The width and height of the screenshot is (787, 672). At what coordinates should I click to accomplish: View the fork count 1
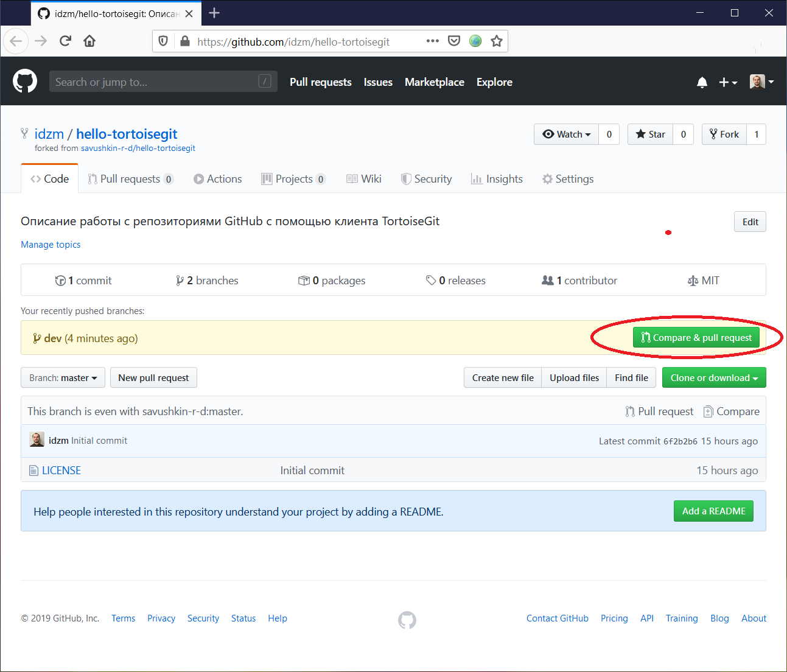click(x=757, y=134)
